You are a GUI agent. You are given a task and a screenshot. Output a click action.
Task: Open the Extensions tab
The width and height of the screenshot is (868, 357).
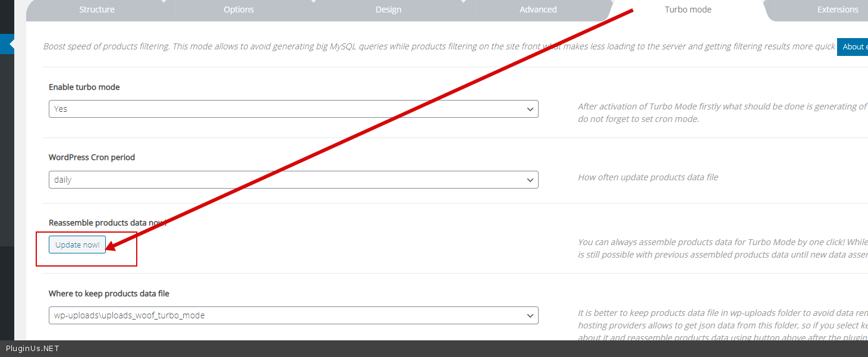pyautogui.click(x=838, y=10)
